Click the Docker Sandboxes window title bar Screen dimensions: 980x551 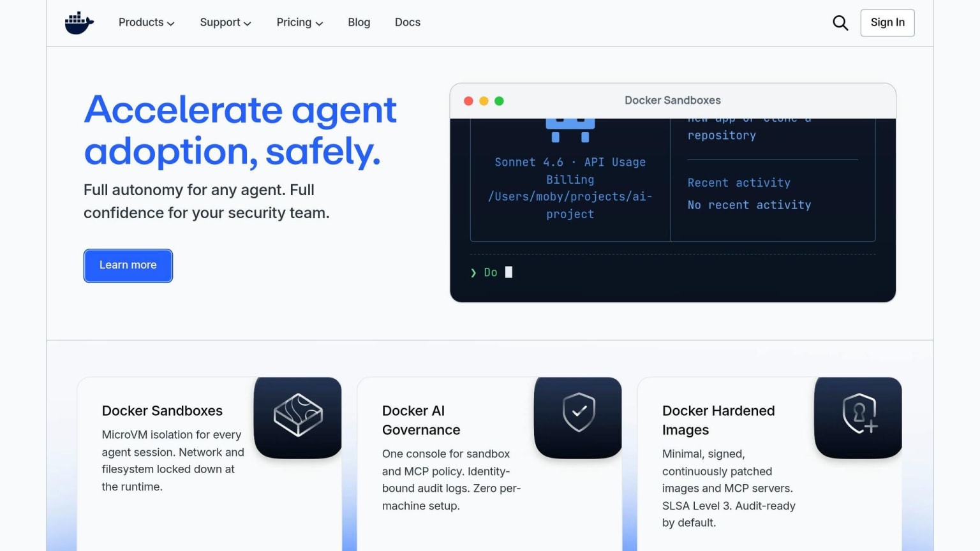672,101
